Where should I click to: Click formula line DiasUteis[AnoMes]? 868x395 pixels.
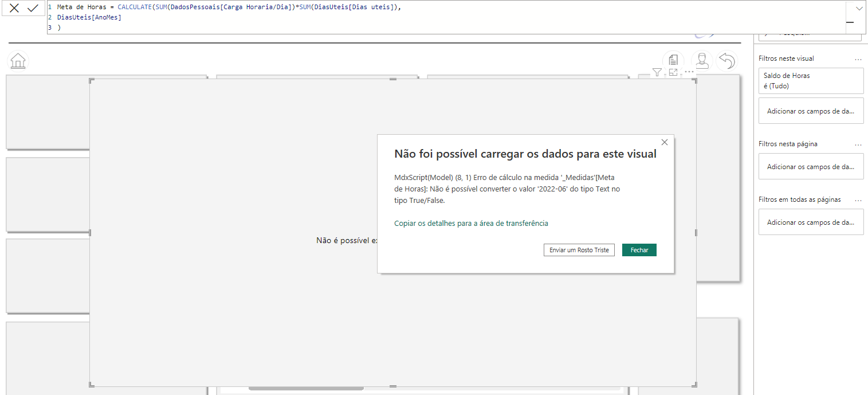coord(89,17)
